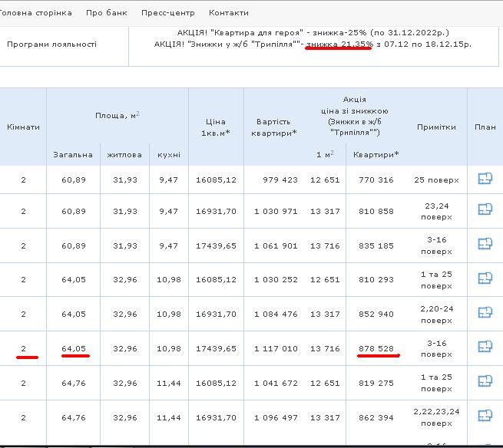
Task: Click the житлова sub-header
Action: click(x=124, y=155)
